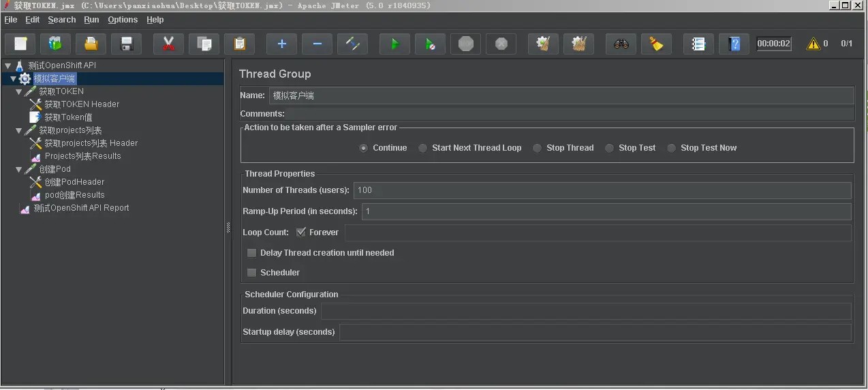Image resolution: width=868 pixels, height=390 pixels.
Task: Click the Clear All broom icon
Action: click(x=578, y=44)
